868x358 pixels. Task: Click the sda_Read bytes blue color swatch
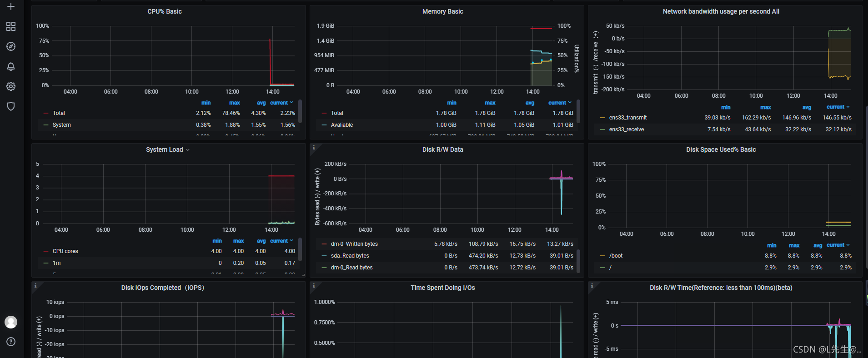324,256
